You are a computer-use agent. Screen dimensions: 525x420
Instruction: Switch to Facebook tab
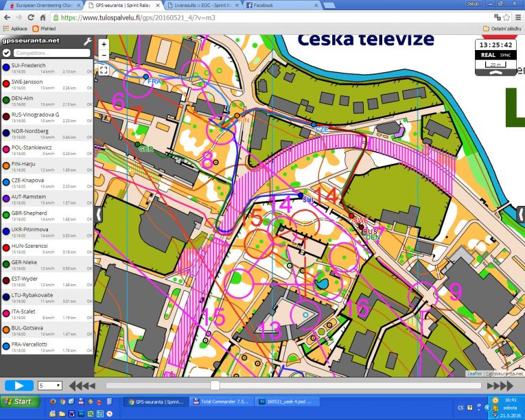pos(282,5)
